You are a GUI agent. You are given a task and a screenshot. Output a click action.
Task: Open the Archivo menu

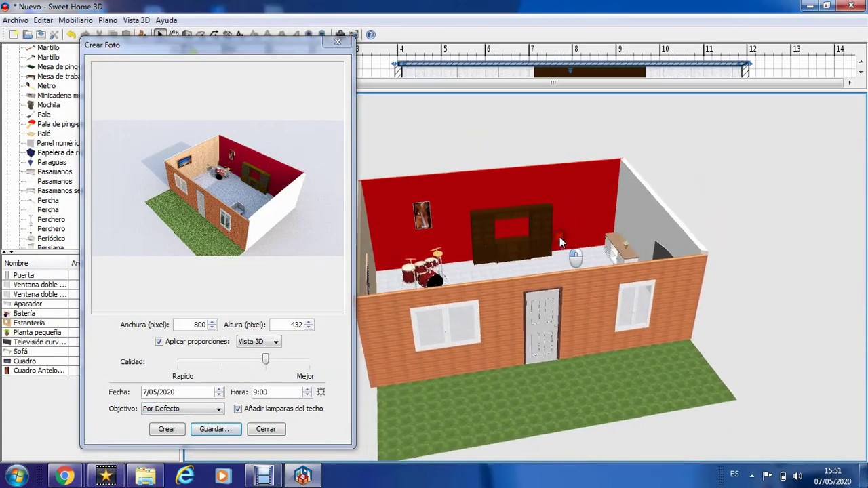coord(16,20)
